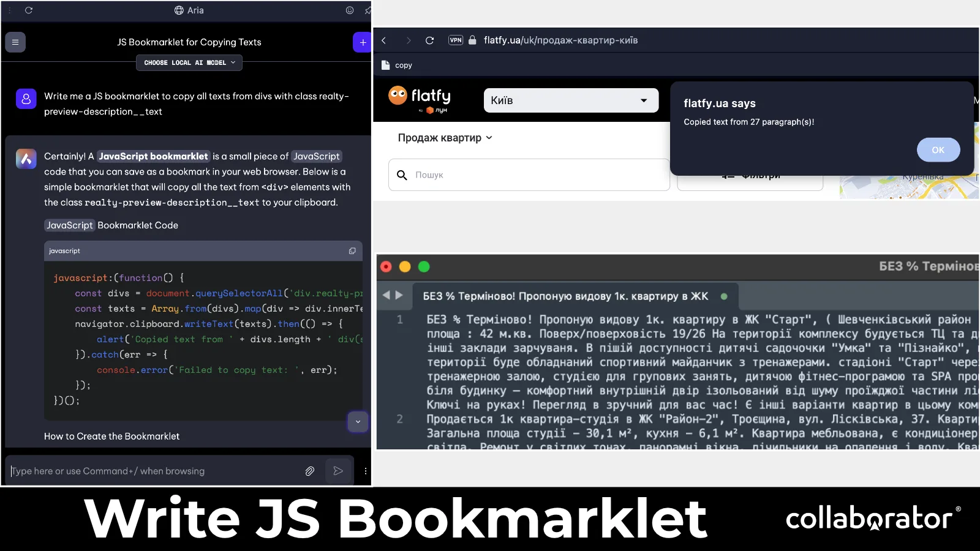Click line number 1 in editor gutter
The width and height of the screenshot is (980, 551).
[400, 320]
